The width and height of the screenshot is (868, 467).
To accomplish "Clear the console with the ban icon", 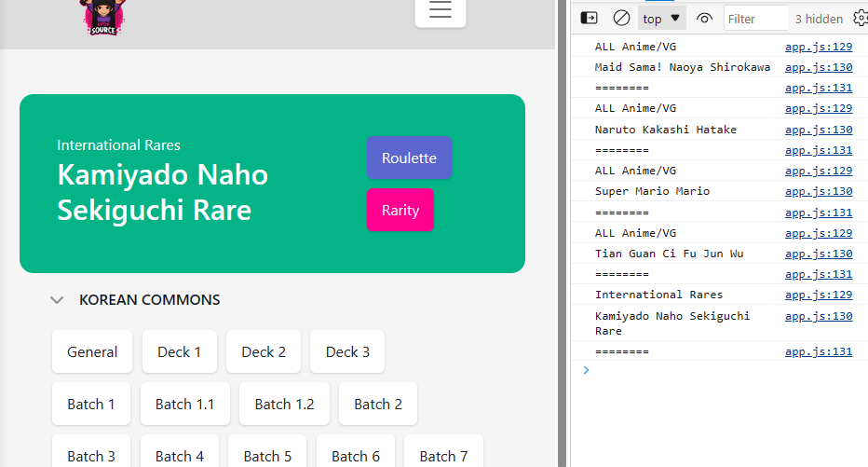I will click(621, 19).
